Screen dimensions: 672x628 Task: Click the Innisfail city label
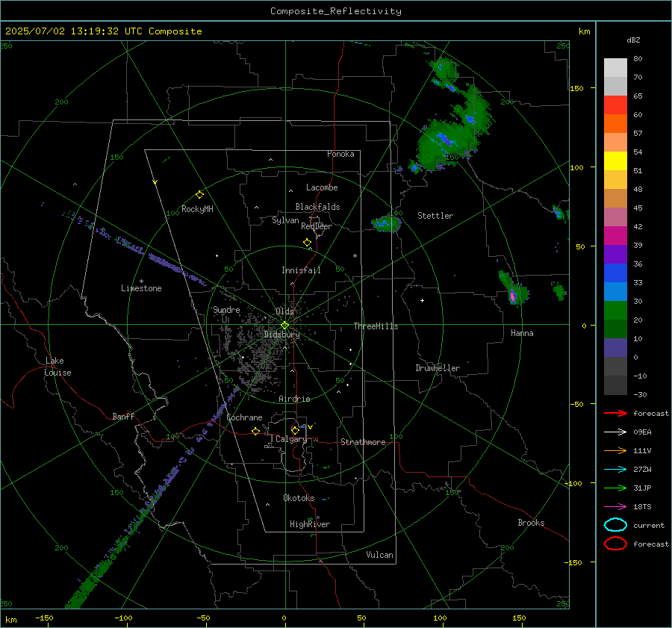coord(301,270)
